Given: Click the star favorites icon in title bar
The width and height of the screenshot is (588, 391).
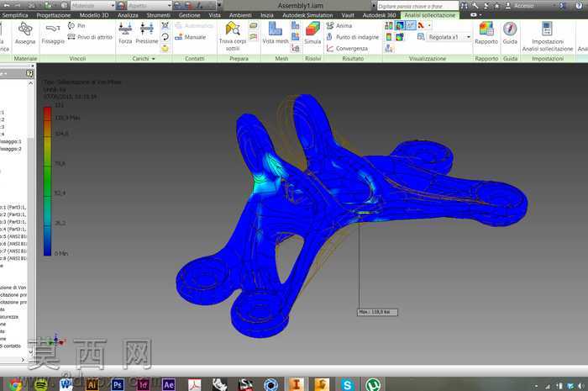Looking at the screenshot, I should [497, 5].
